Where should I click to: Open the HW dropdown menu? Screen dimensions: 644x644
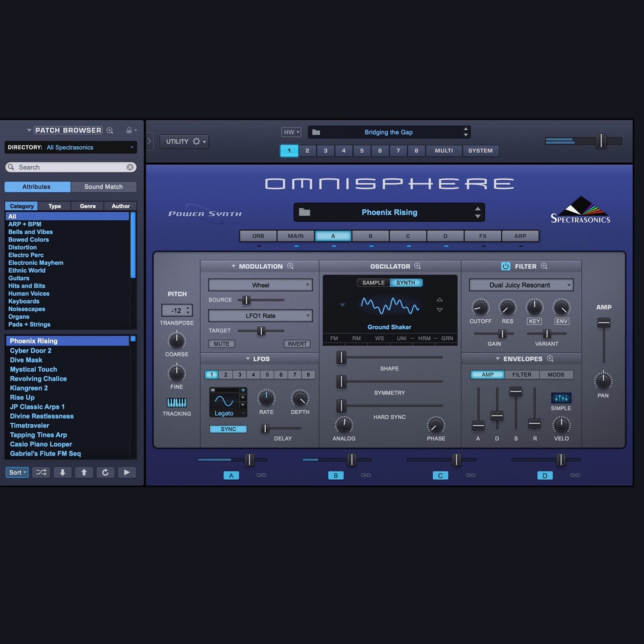[x=291, y=132]
